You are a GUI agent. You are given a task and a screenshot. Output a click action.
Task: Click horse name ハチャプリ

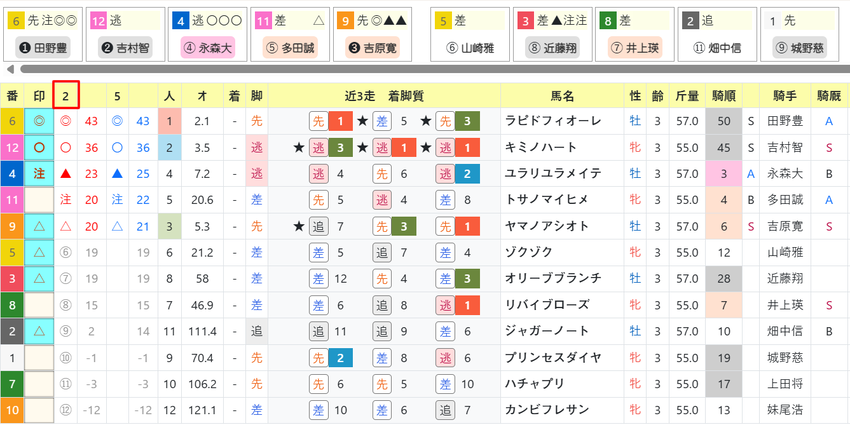tap(535, 384)
